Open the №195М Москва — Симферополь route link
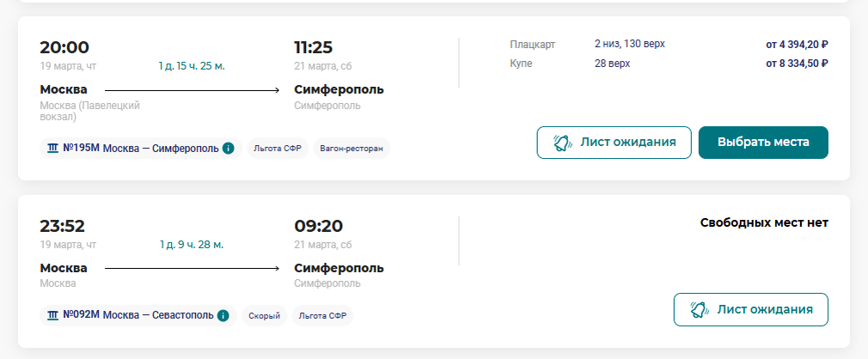 point(140,148)
